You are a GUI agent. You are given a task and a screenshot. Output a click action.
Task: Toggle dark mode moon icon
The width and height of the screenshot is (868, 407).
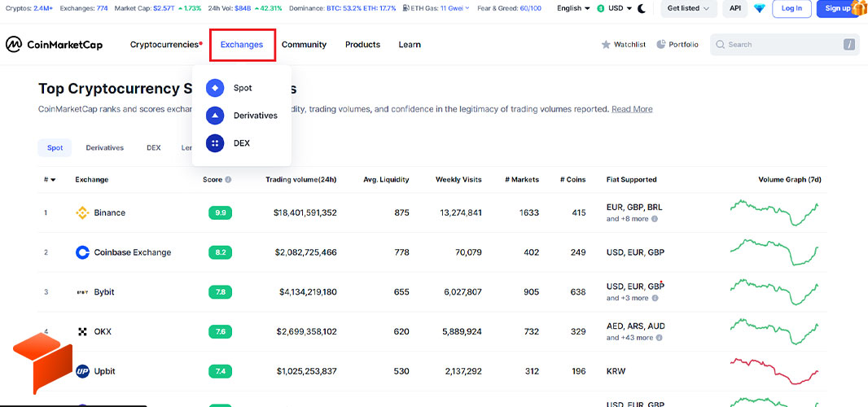(642, 8)
